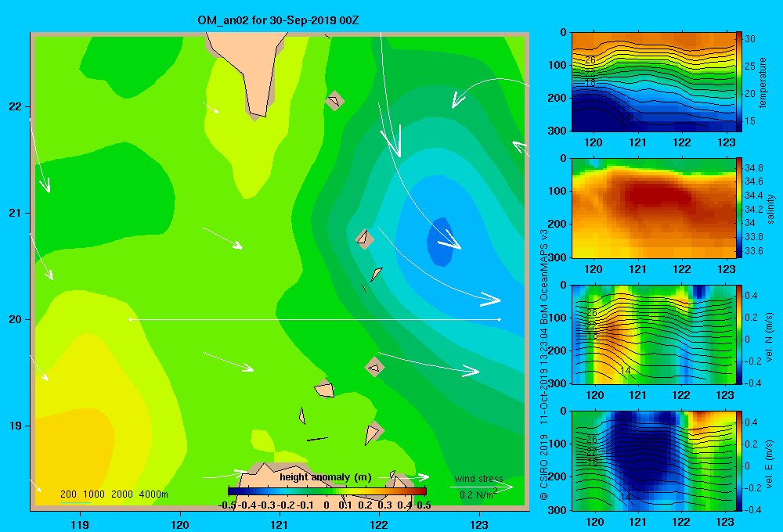Click the dark blue eddy center on map
This screenshot has width=783, height=532.
coord(440,242)
